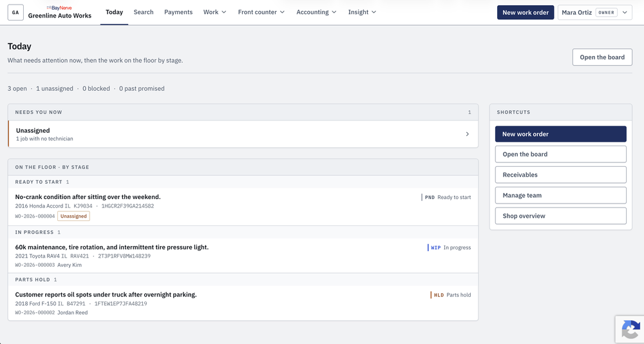Image resolution: width=644 pixels, height=344 pixels.
Task: Open the Insight dropdown menu
Action: [362, 12]
